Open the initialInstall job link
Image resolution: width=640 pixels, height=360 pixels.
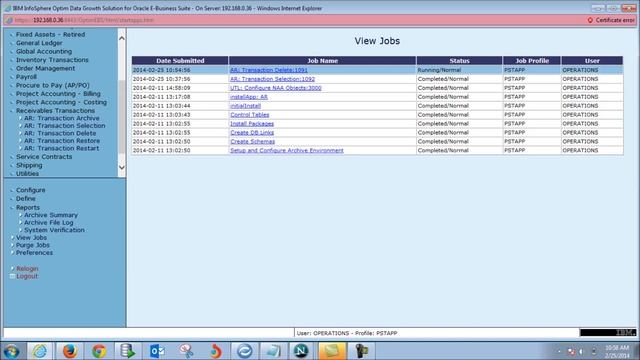[x=245, y=106]
